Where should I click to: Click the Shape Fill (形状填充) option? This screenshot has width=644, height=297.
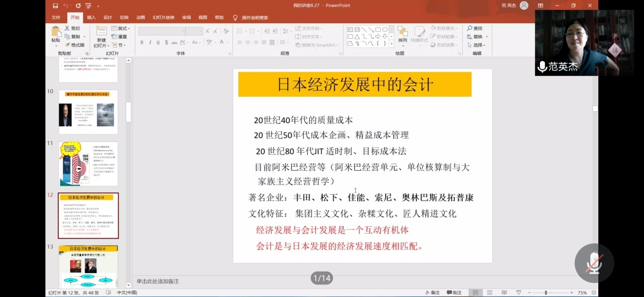444,28
